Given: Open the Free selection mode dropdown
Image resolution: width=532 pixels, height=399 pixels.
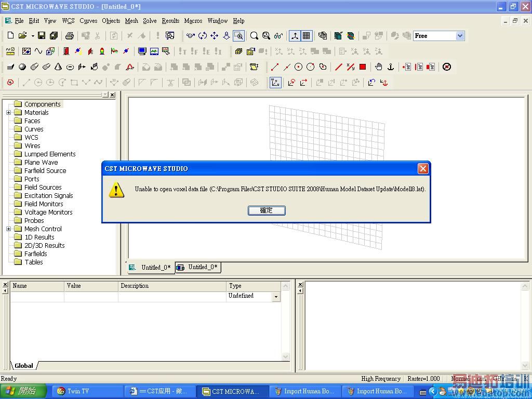Looking at the screenshot, I should tap(460, 36).
